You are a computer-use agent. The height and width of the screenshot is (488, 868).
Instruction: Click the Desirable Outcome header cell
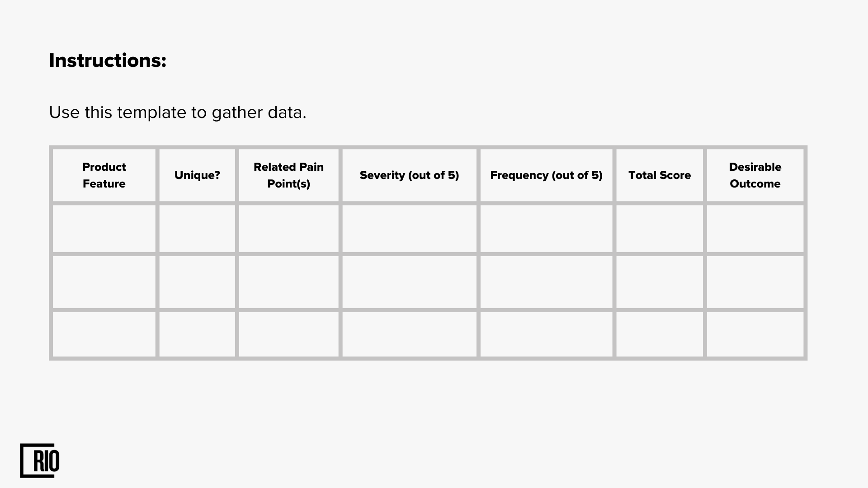pos(755,175)
